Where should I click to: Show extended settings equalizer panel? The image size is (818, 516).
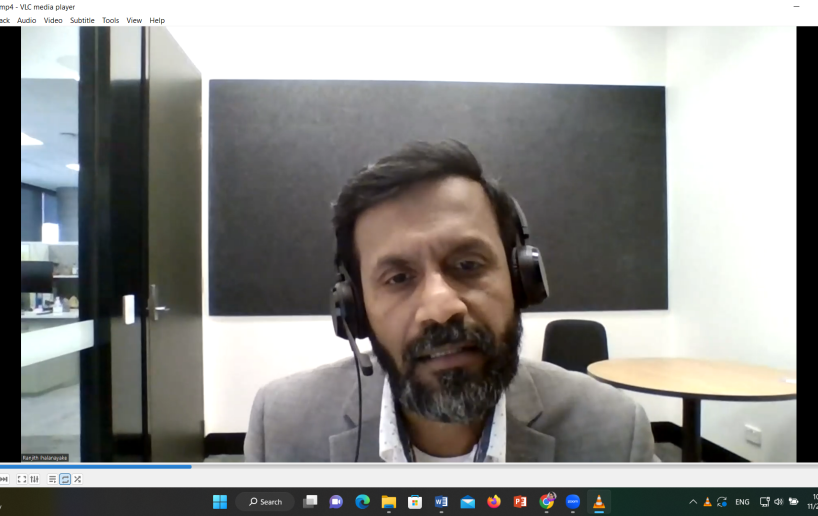34,479
